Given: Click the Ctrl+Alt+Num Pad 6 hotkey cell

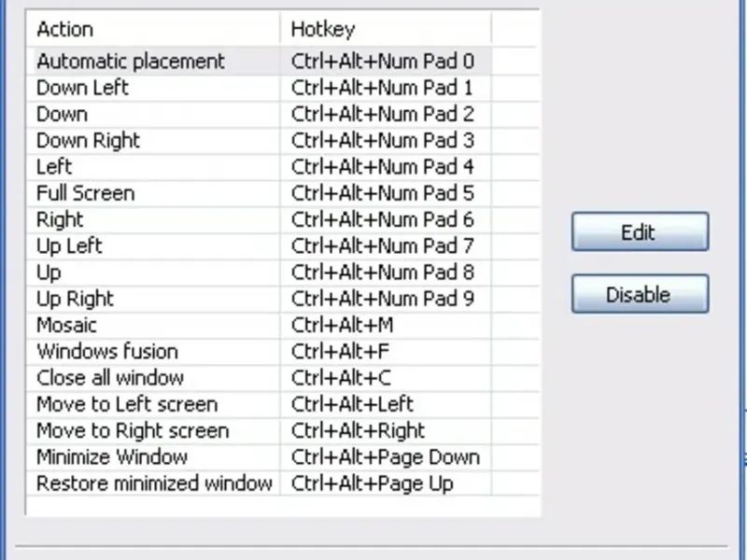Looking at the screenshot, I should click(383, 220).
